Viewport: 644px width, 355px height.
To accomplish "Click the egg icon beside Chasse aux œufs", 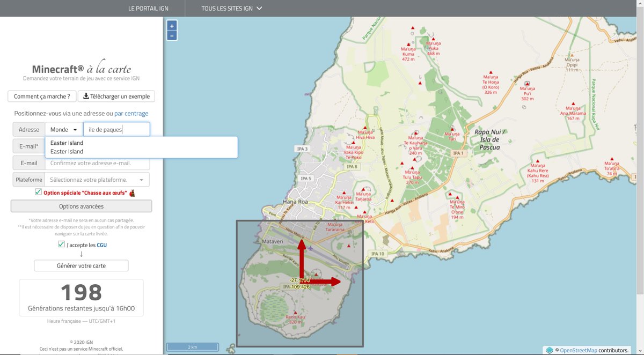I will coord(132,193).
